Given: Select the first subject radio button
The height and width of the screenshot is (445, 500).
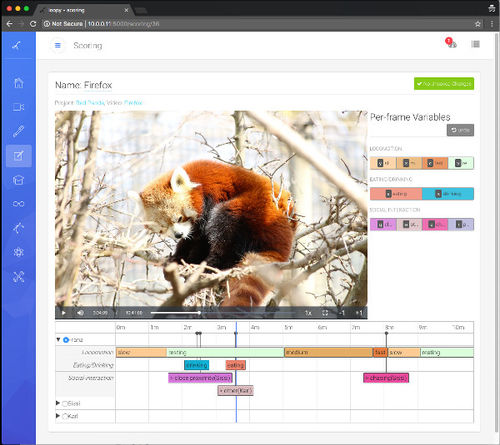Looking at the screenshot, I should click(x=66, y=340).
